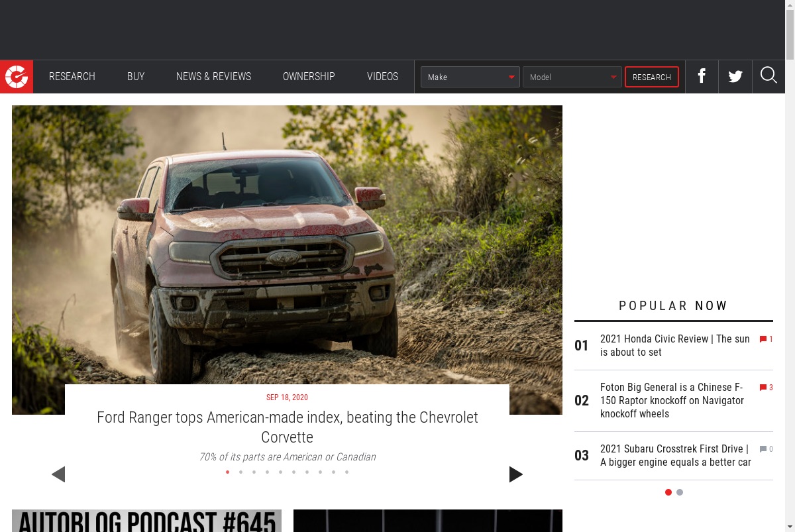Open 2021 Subaru Crosstrek First Drive article
795x532 pixels.
point(676,455)
